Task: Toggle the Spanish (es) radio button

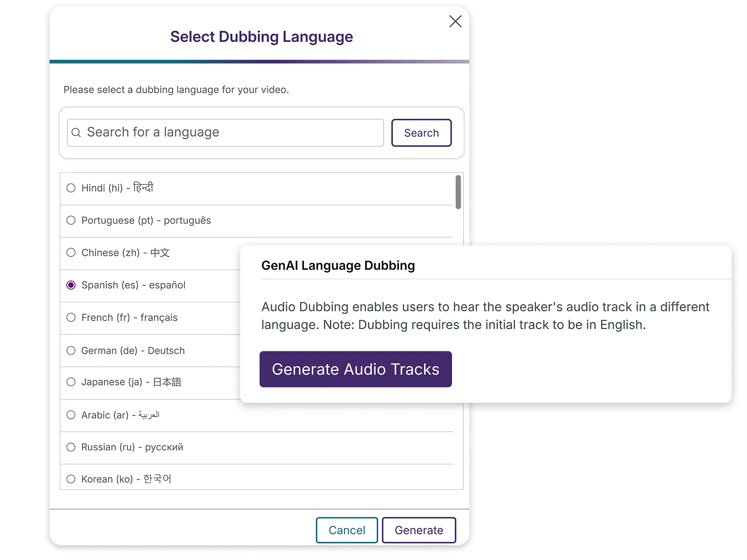Action: point(71,285)
